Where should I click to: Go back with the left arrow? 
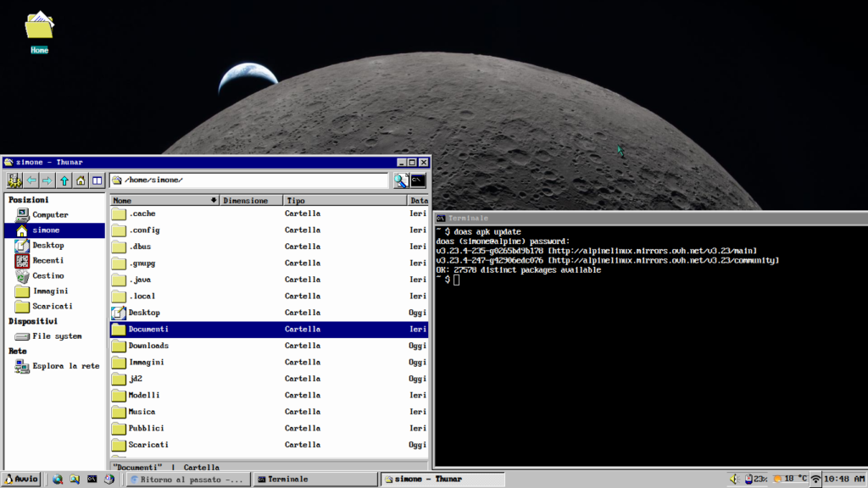[31, 180]
